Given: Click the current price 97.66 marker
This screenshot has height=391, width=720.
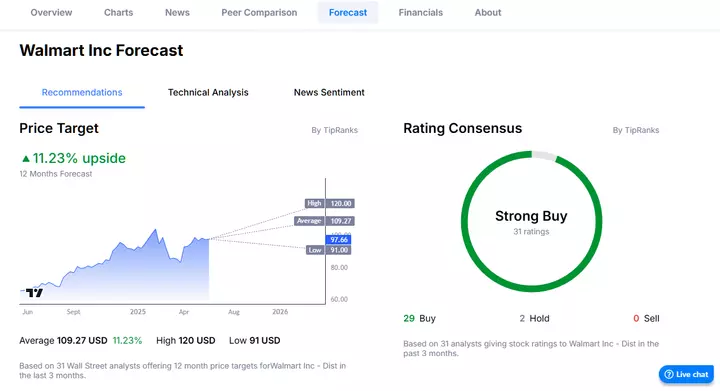Looking at the screenshot, I should coord(338,240).
